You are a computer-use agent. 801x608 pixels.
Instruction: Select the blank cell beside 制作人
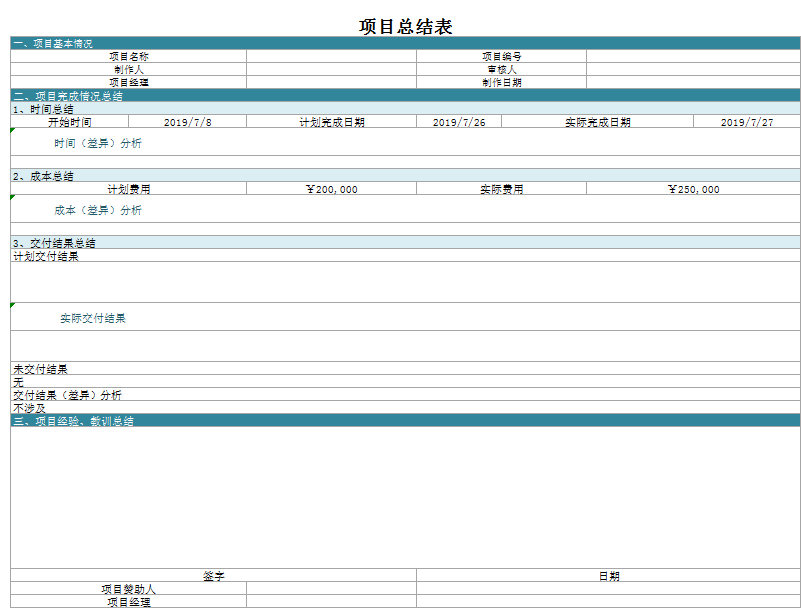click(331, 70)
